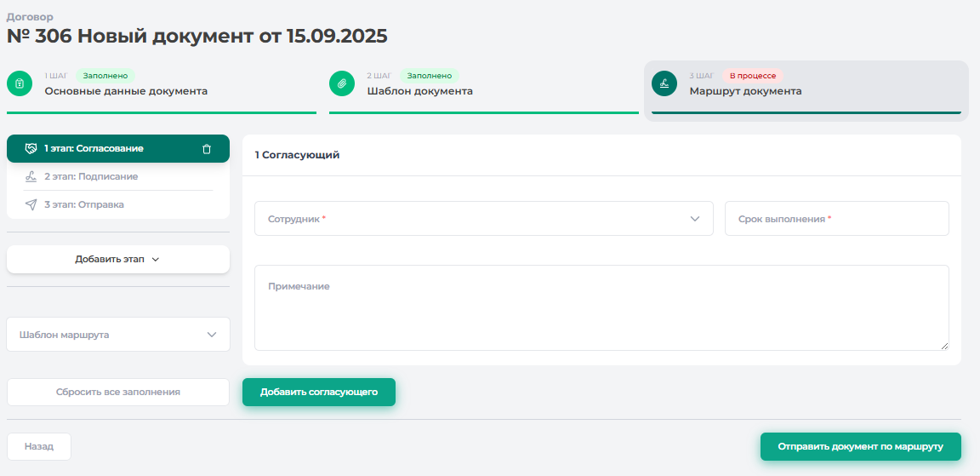Click the signature icon of step 3
The height and width of the screenshot is (476, 980).
(x=664, y=83)
